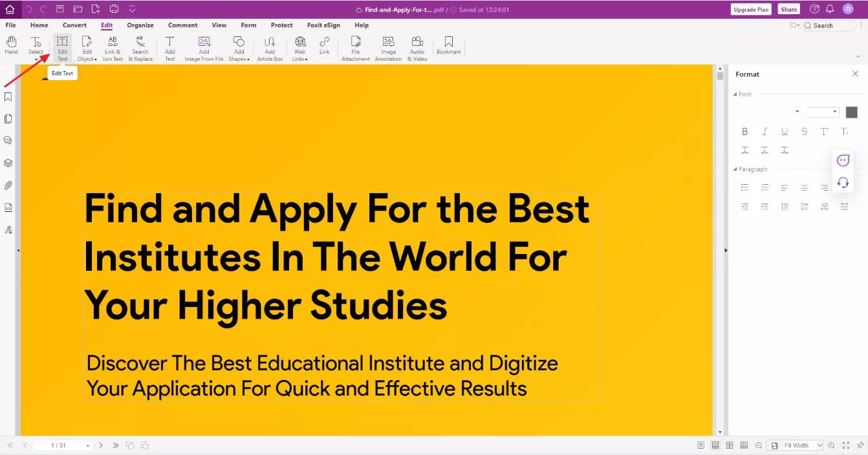Open the Layers side panel
868x455 pixels.
tap(8, 163)
